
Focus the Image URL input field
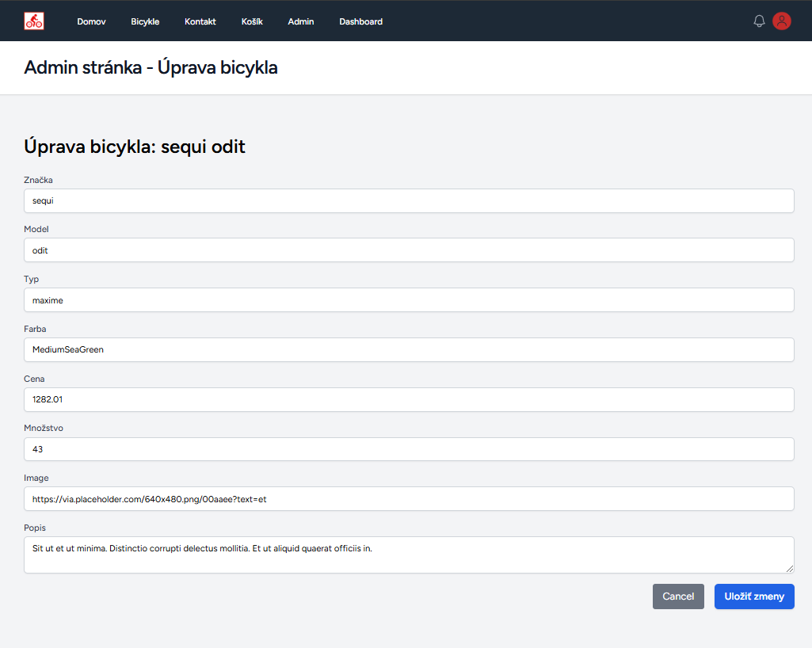point(409,499)
